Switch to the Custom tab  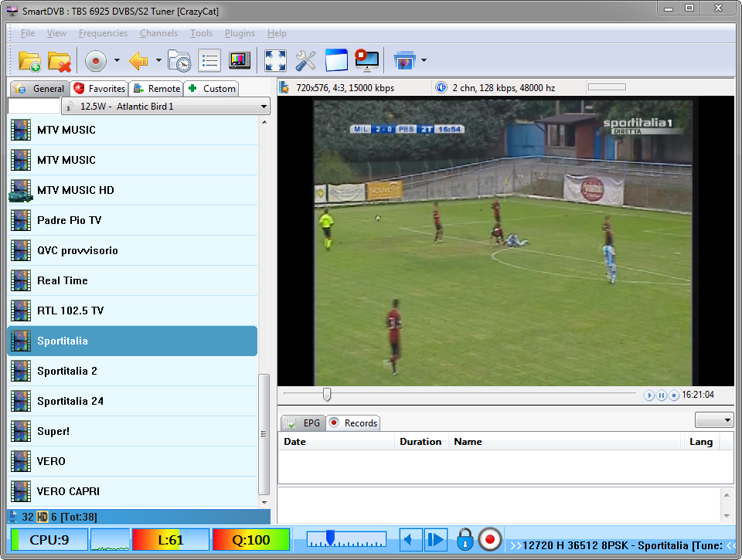click(212, 89)
